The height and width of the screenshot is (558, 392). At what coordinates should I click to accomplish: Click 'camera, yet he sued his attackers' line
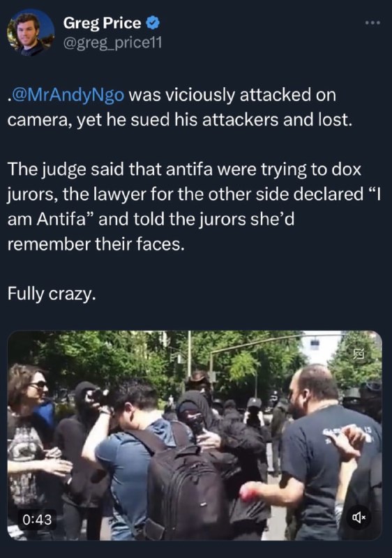coord(180,120)
